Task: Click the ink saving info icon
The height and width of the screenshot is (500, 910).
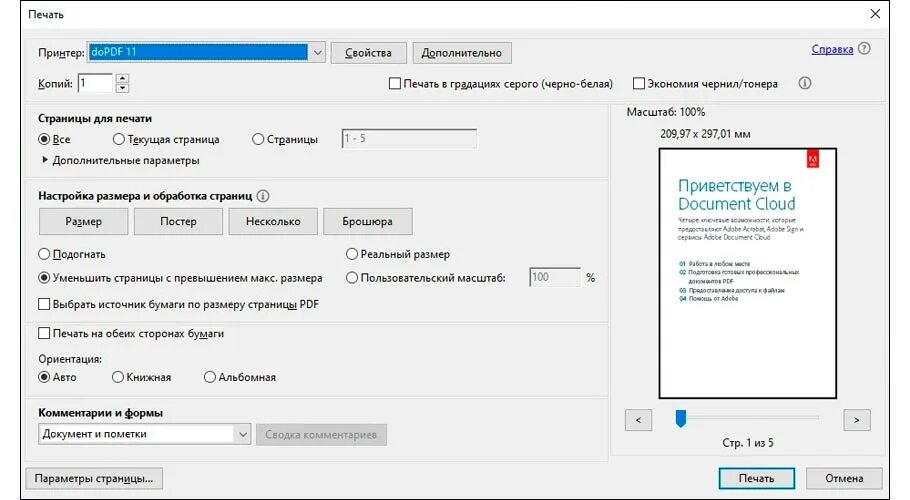Action: (x=804, y=83)
